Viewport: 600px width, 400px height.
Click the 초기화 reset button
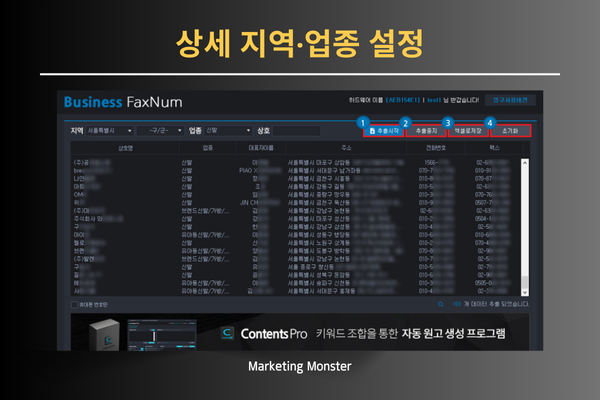510,131
